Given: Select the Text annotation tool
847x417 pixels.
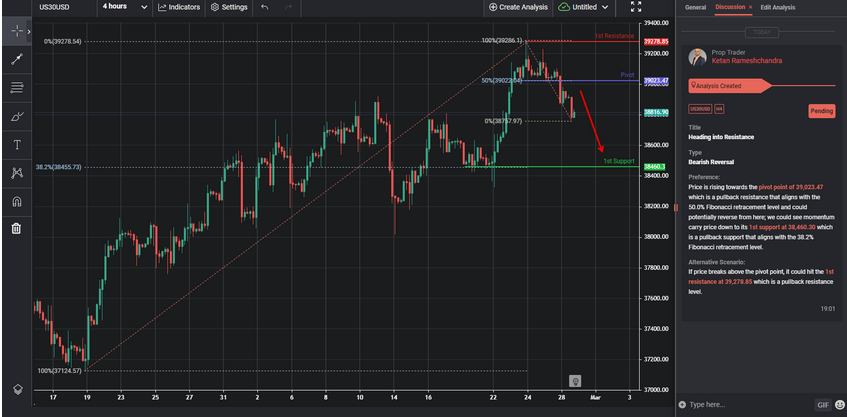Looking at the screenshot, I should [17, 145].
